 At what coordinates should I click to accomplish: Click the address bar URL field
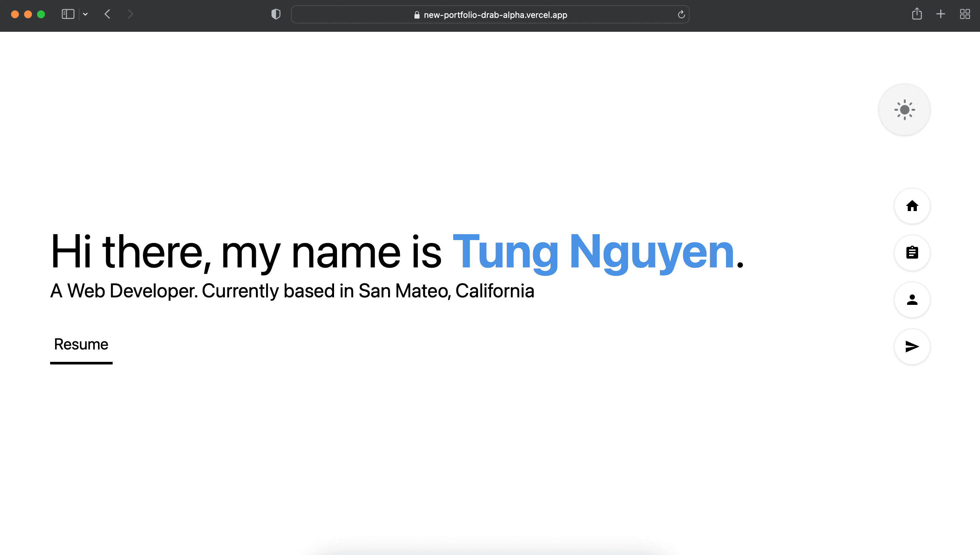(495, 15)
